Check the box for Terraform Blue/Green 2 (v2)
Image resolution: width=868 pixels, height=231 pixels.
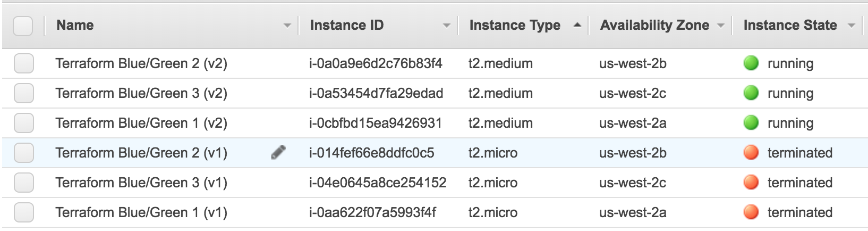pyautogui.click(x=24, y=63)
